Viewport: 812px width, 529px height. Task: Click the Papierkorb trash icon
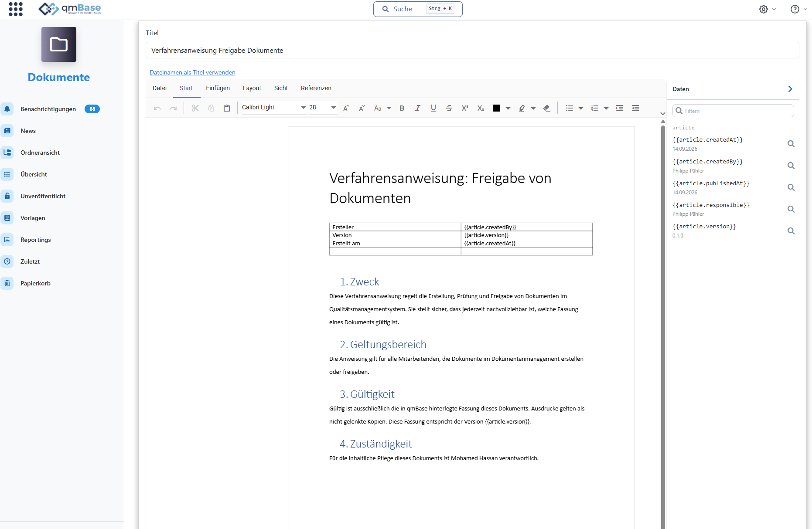[x=7, y=283]
